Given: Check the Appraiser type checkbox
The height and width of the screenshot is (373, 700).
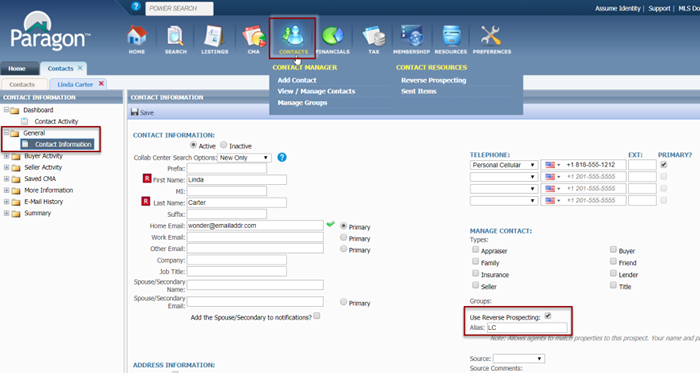Looking at the screenshot, I should (x=475, y=250).
